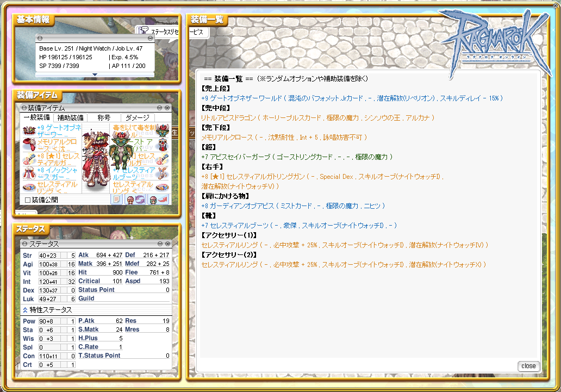Click the AP 111 / 200 text

click(x=128, y=66)
